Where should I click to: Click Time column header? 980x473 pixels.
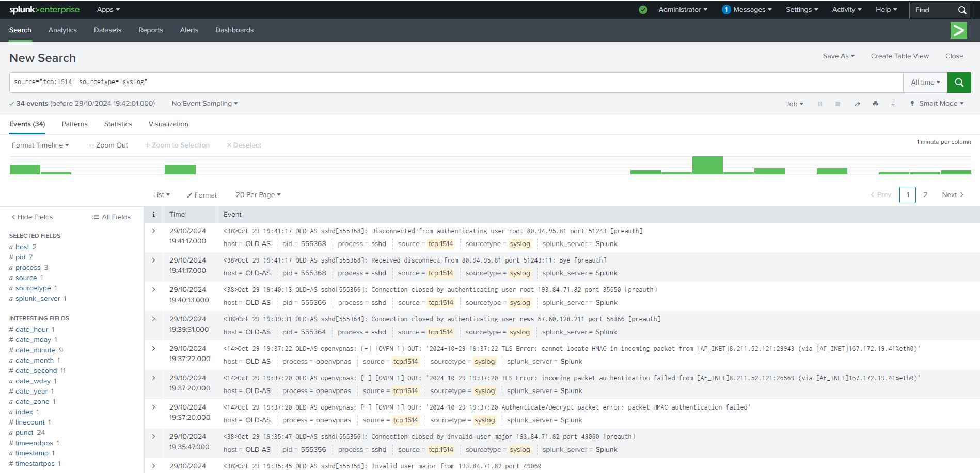[177, 214]
